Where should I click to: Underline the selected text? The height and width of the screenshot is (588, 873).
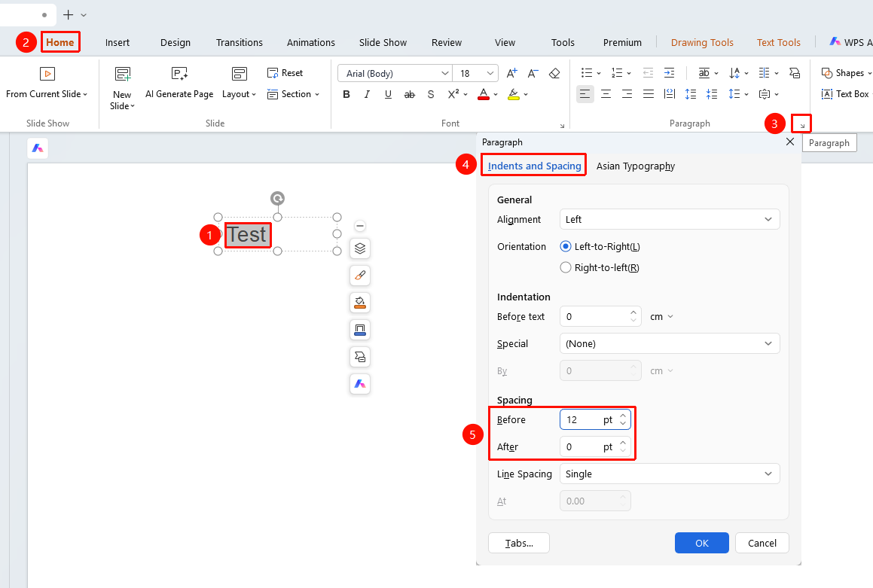388,95
